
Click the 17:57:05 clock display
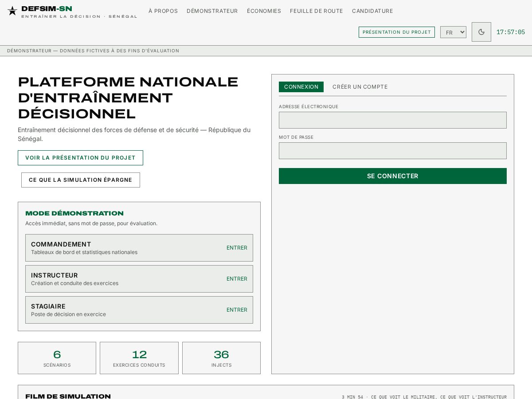point(511,32)
